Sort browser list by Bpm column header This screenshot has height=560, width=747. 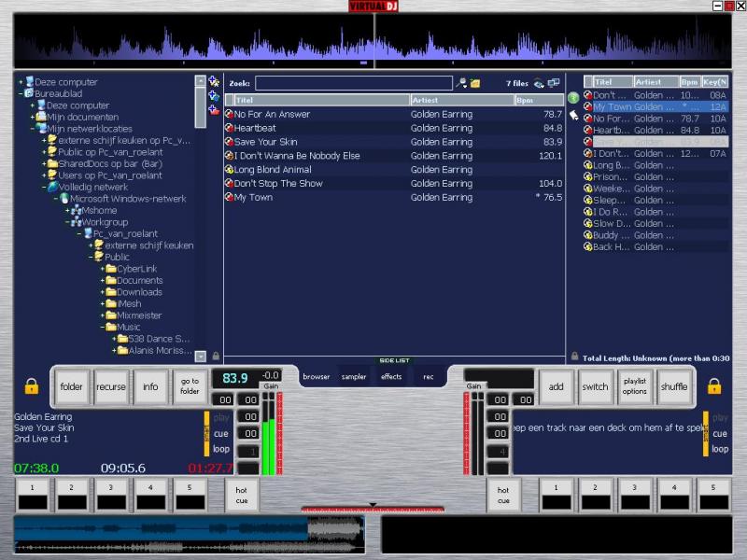(539, 100)
